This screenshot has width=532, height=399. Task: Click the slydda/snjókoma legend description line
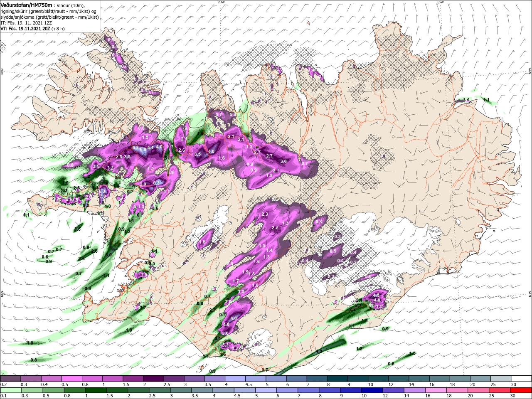[x=49, y=17]
